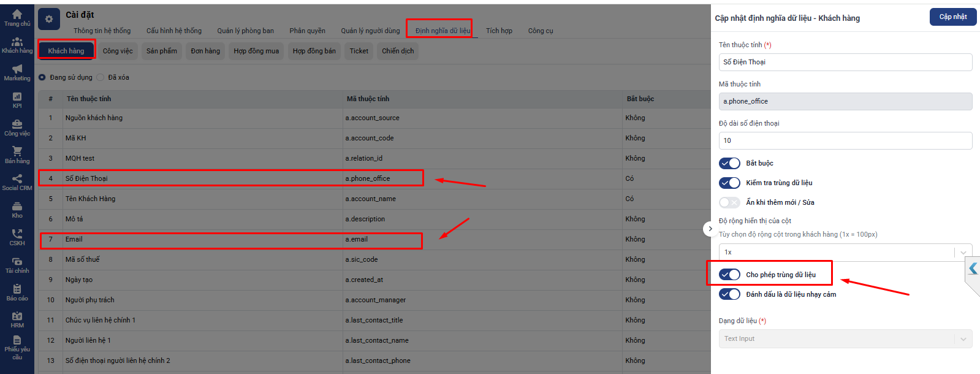
Task: Click blue double-chevron tab at right edge
Action: (973, 269)
